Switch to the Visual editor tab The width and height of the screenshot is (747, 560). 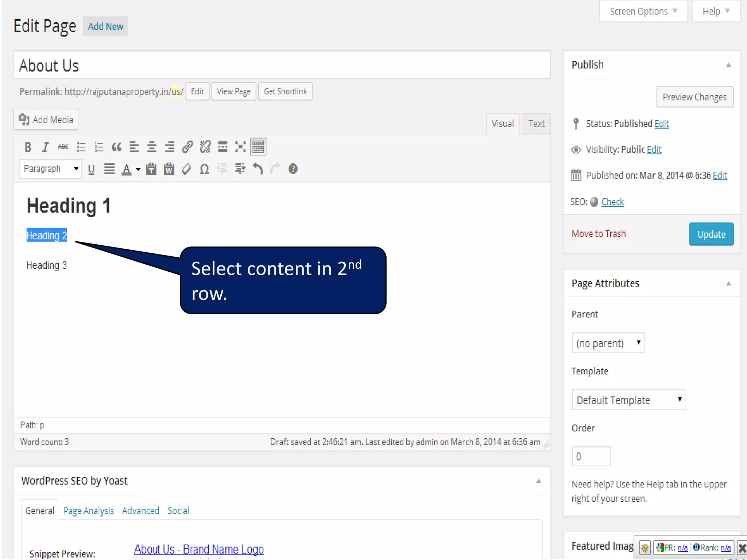503,124
